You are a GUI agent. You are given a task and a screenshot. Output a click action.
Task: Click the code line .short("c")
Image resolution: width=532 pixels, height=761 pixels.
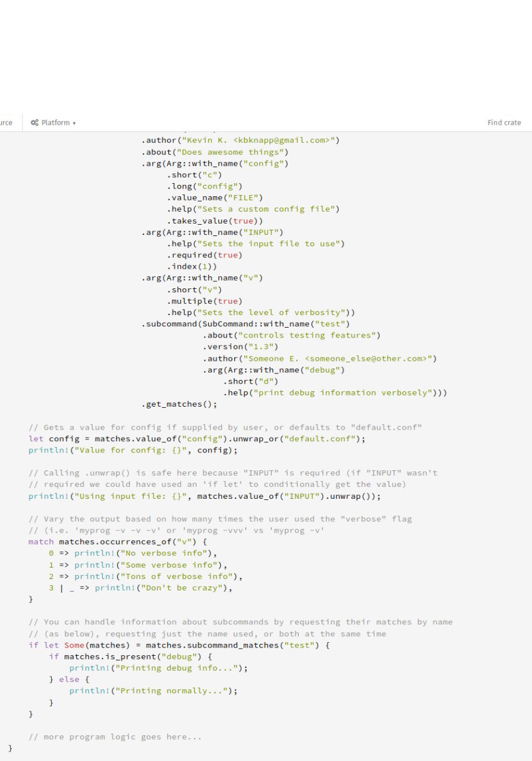pyautogui.click(x=194, y=175)
